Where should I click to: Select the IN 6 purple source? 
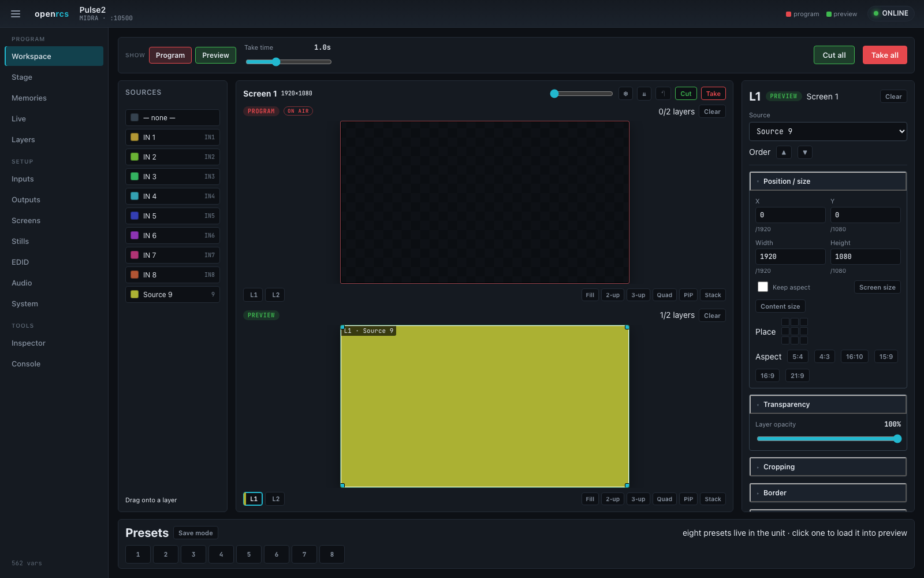coord(172,236)
